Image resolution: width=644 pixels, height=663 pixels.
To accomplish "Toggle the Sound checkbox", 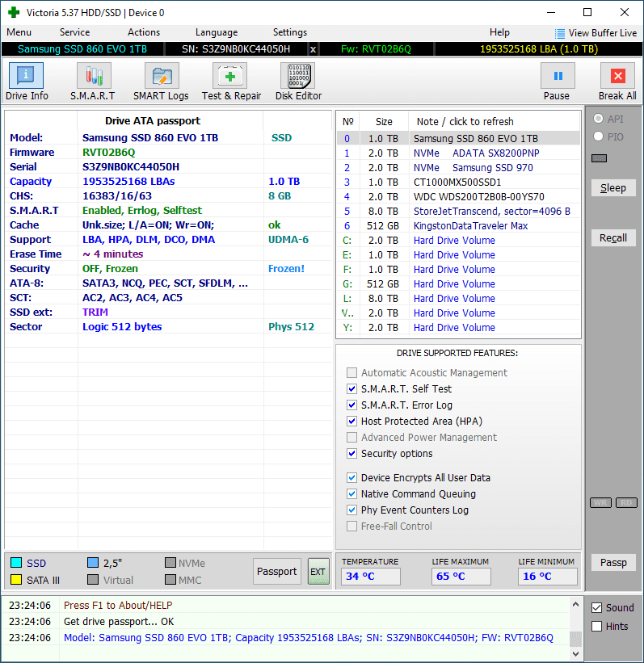I will point(596,607).
